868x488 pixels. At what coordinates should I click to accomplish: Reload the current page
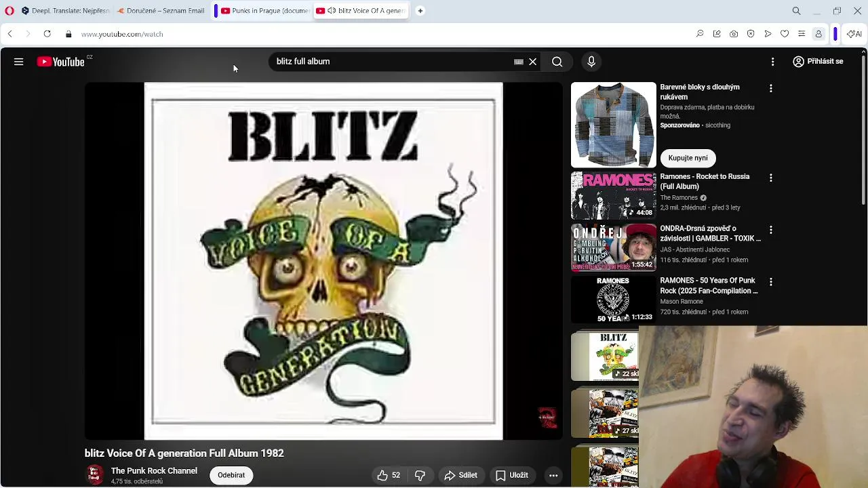(47, 34)
